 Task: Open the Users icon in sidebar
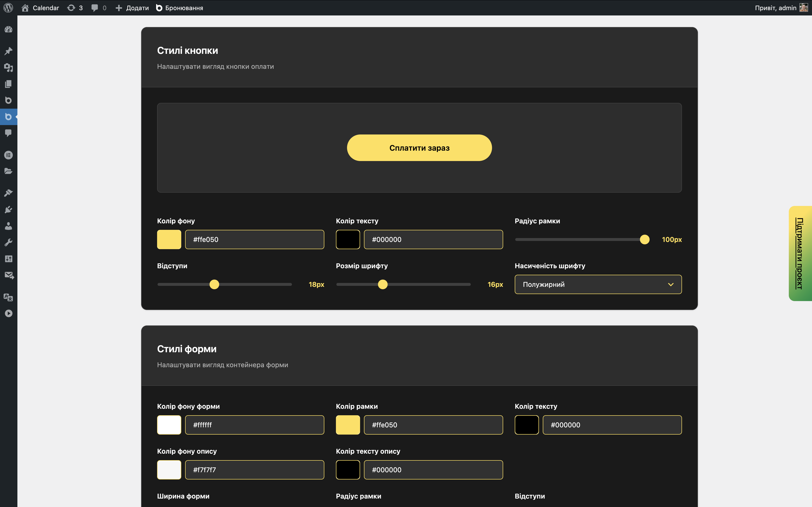coord(8,225)
